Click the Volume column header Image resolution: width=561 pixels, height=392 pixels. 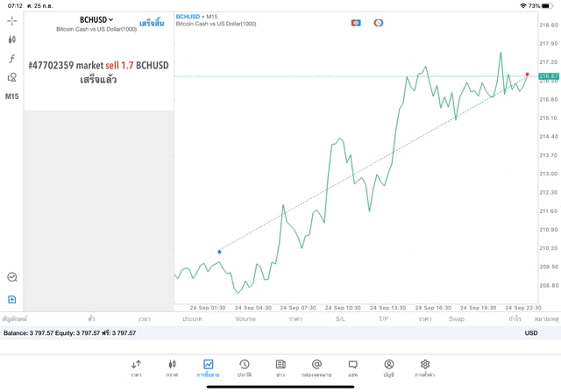point(245,318)
